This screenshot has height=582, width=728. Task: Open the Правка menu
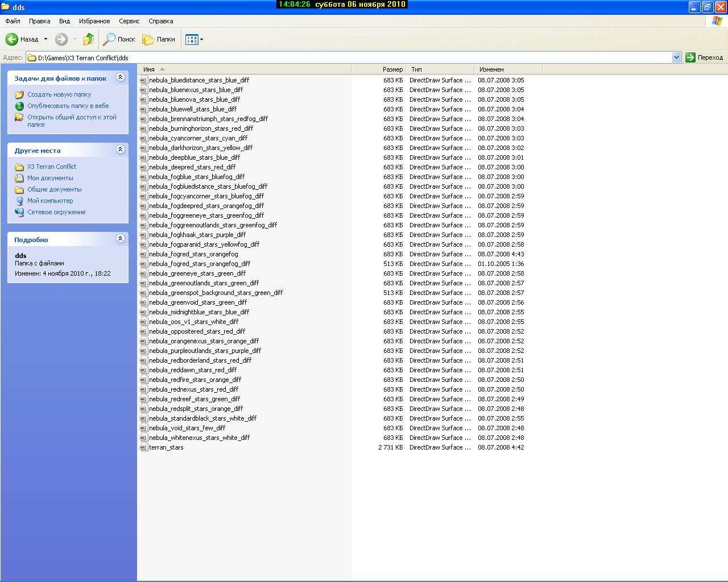39,21
